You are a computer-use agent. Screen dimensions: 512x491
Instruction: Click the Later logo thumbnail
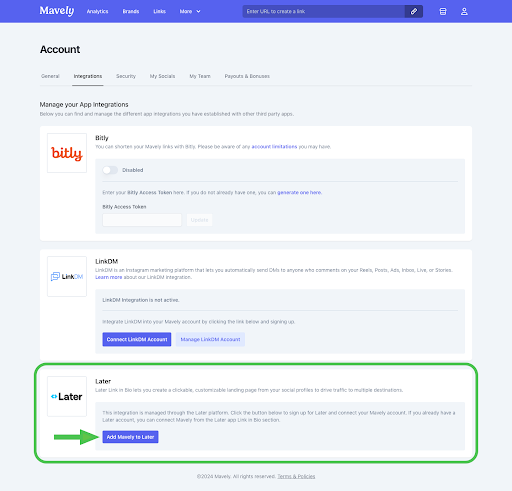(67, 396)
